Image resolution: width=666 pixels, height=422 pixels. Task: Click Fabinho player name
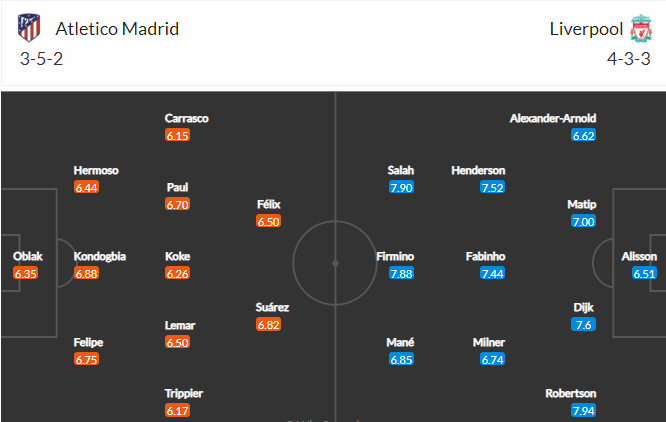click(x=485, y=256)
